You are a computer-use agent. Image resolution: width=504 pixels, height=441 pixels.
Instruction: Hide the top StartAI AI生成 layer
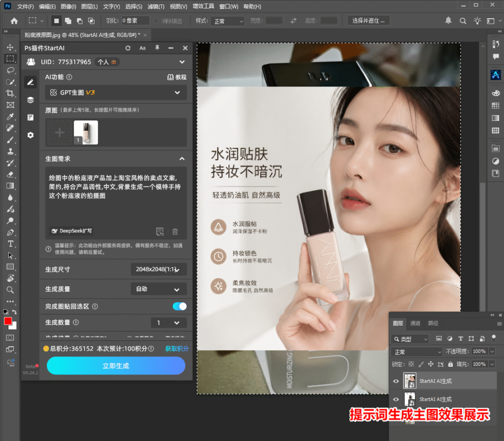(396, 381)
